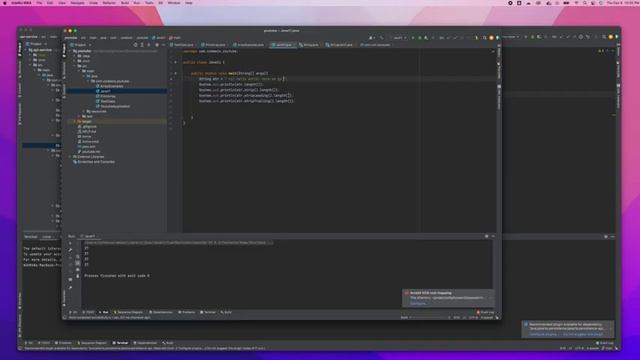Open Event Log in front window
Image resolution: width=640 pixels, height=360 pixels.
[x=485, y=312]
